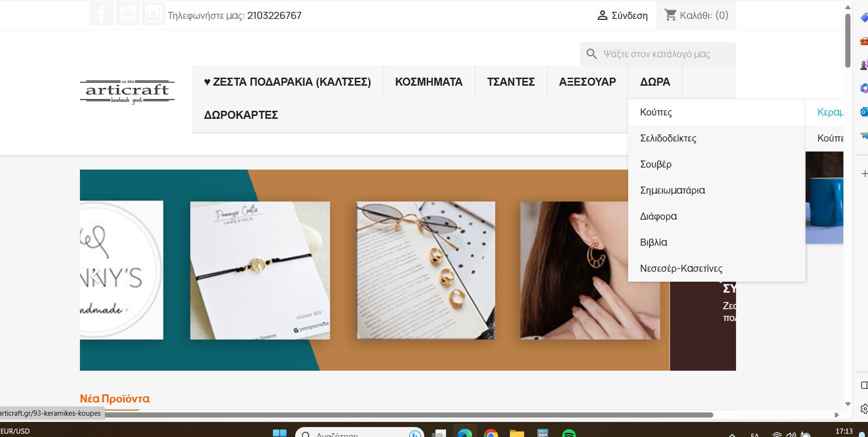
Task: Click the plus icon in Edge sidebar
Action: click(864, 174)
